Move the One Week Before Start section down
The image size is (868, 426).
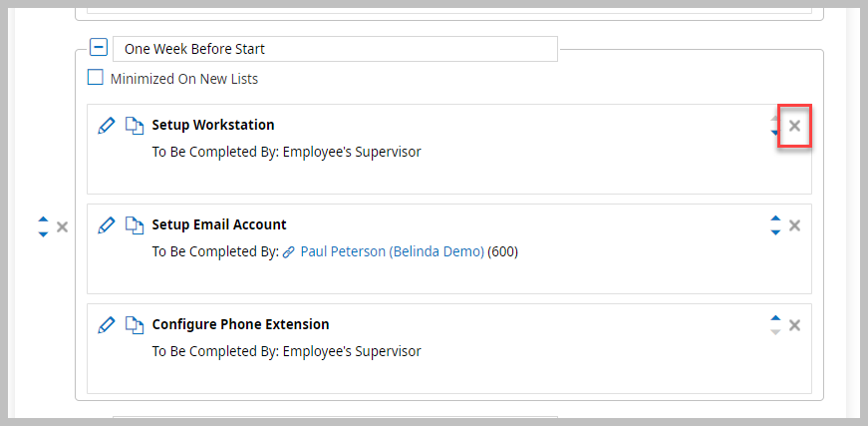(43, 233)
